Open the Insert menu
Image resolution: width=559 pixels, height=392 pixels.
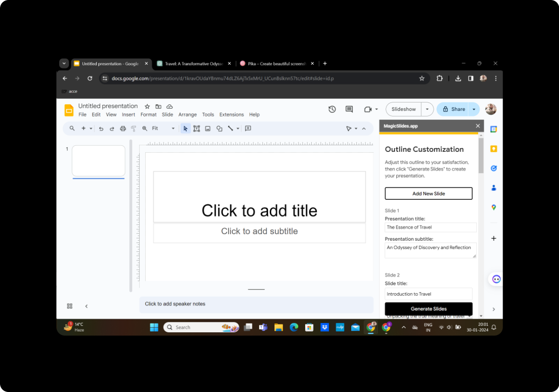[x=128, y=115]
